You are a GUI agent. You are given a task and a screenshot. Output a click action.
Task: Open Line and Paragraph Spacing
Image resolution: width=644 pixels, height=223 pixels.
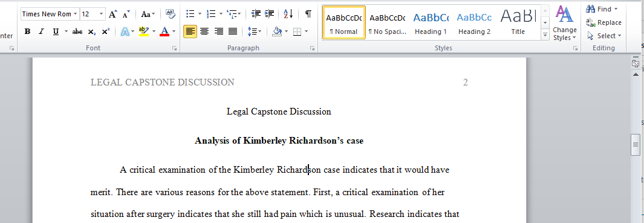(x=255, y=32)
